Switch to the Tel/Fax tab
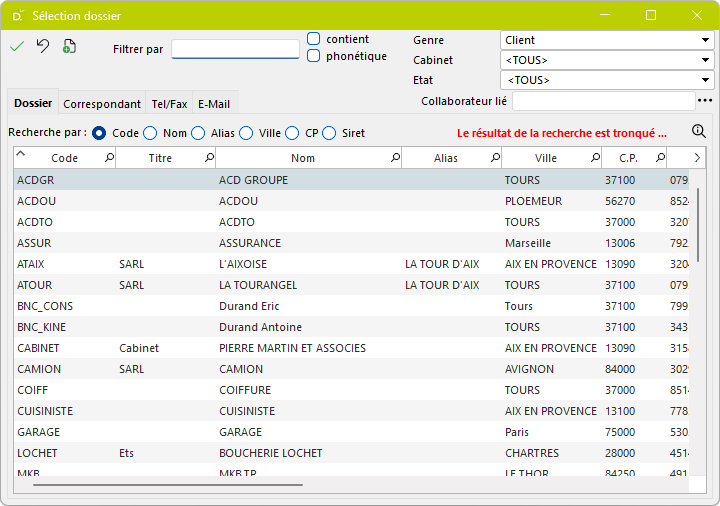This screenshot has height=506, width=720. coord(169,103)
